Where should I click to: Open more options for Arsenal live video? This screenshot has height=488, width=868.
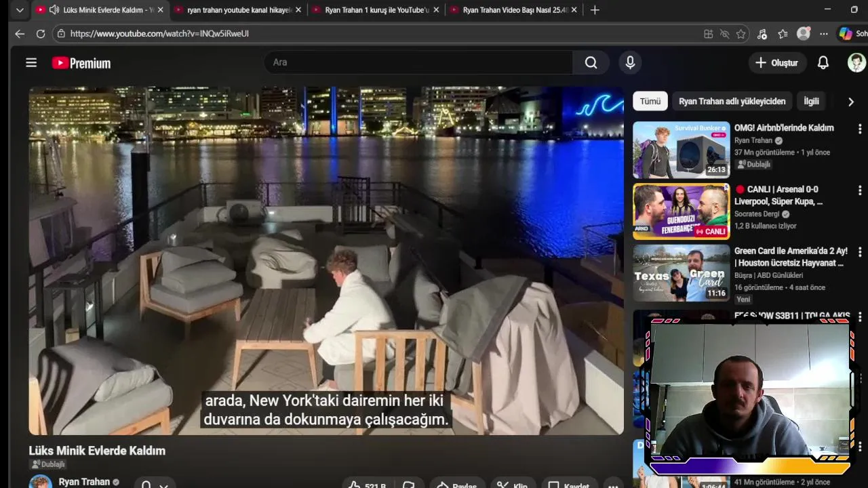point(859,190)
